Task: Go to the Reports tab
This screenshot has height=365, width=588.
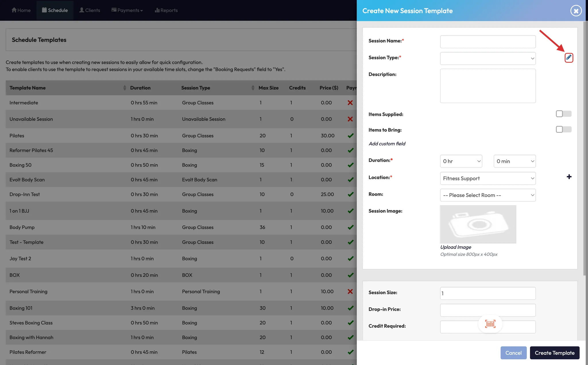Action: click(x=166, y=10)
